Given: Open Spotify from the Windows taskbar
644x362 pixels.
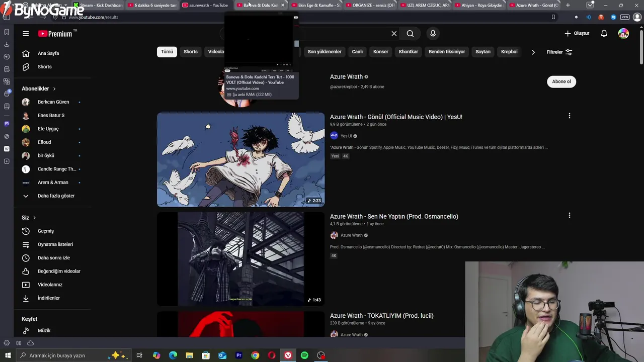Looking at the screenshot, I should coord(304,355).
